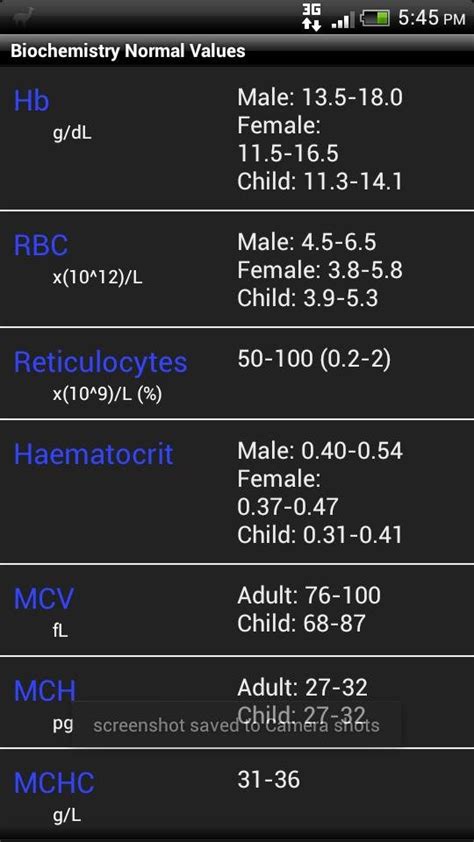Select the Reticulocytes item
The height and width of the screenshot is (842, 474).
pyautogui.click(x=237, y=373)
